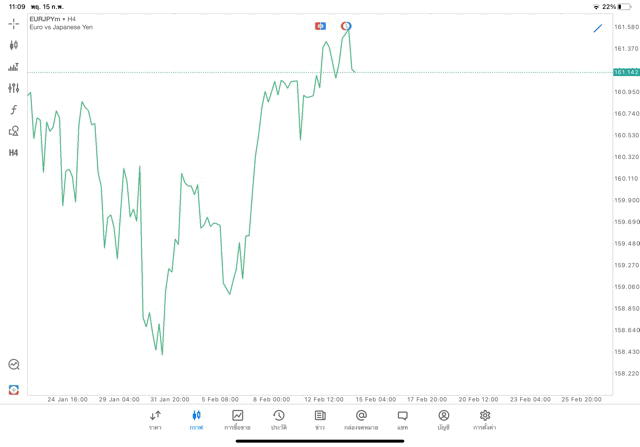The width and height of the screenshot is (640, 447).
Task: Tap the chart search magnifier icon
Action: [x=14, y=365]
